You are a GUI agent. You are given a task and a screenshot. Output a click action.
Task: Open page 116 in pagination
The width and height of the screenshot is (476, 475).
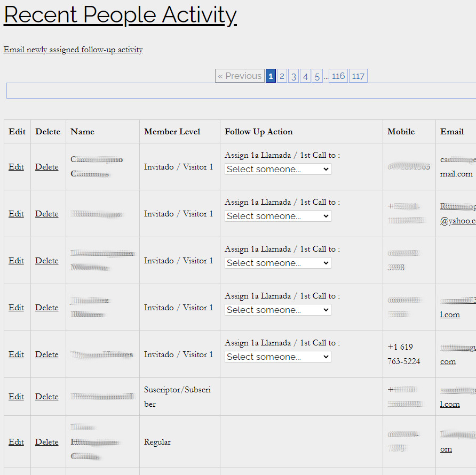click(x=338, y=76)
